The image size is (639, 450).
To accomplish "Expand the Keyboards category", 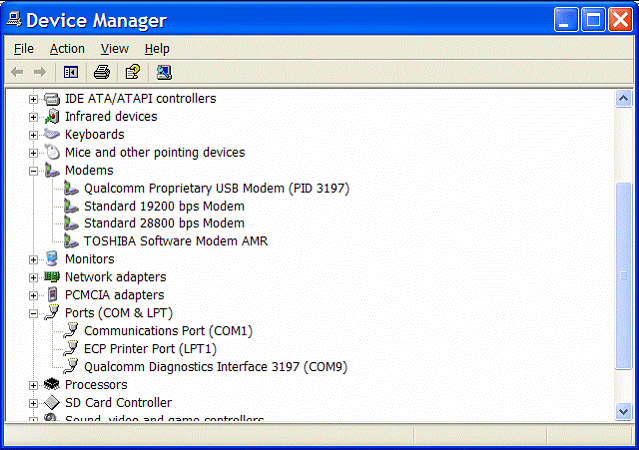I will coord(33,135).
